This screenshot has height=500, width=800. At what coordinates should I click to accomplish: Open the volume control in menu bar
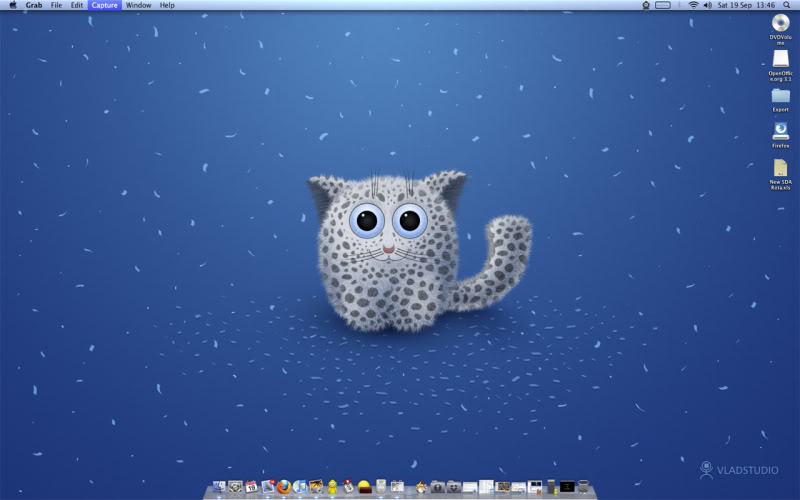coord(708,5)
